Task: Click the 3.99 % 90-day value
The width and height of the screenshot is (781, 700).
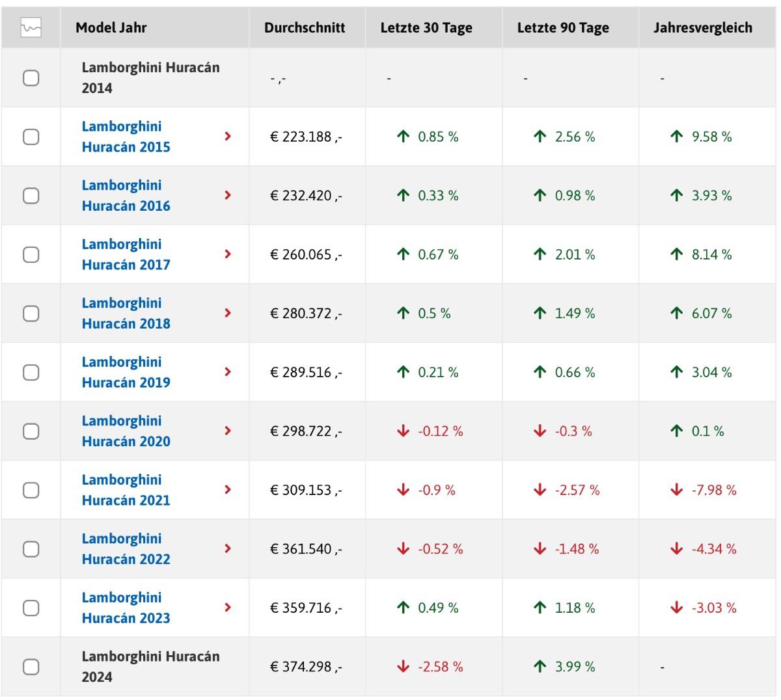Action: [575, 667]
